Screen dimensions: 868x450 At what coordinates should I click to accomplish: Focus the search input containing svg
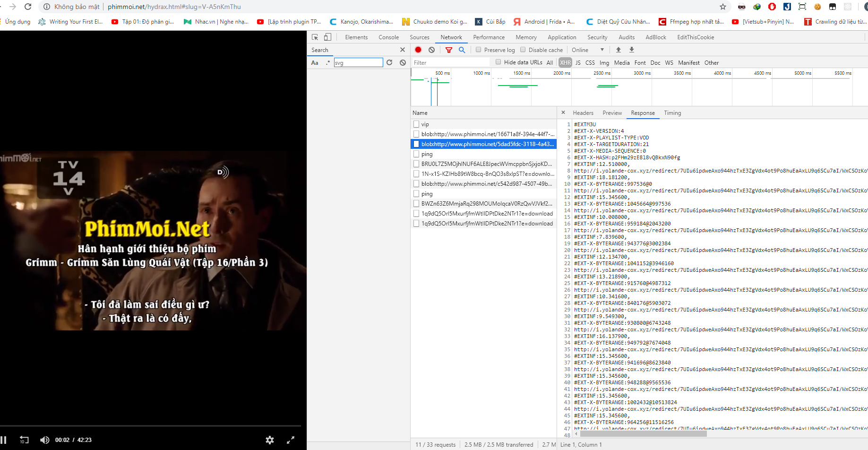358,62
